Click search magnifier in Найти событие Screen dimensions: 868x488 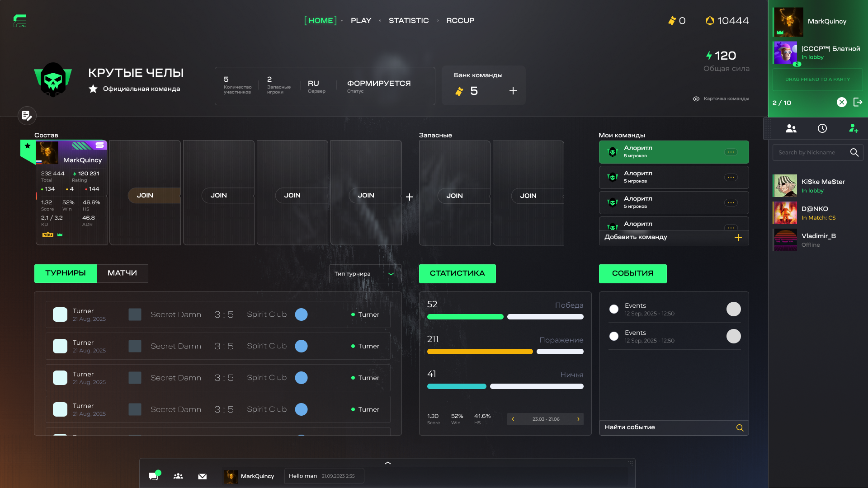(740, 428)
